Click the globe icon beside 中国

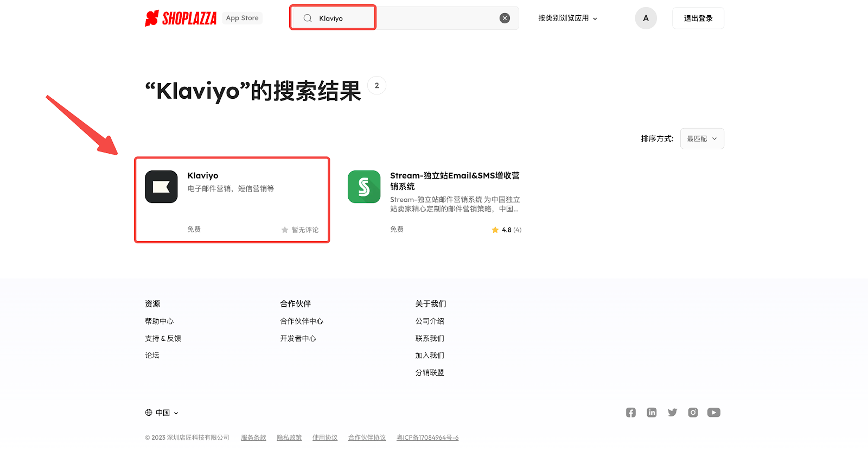coord(149,413)
